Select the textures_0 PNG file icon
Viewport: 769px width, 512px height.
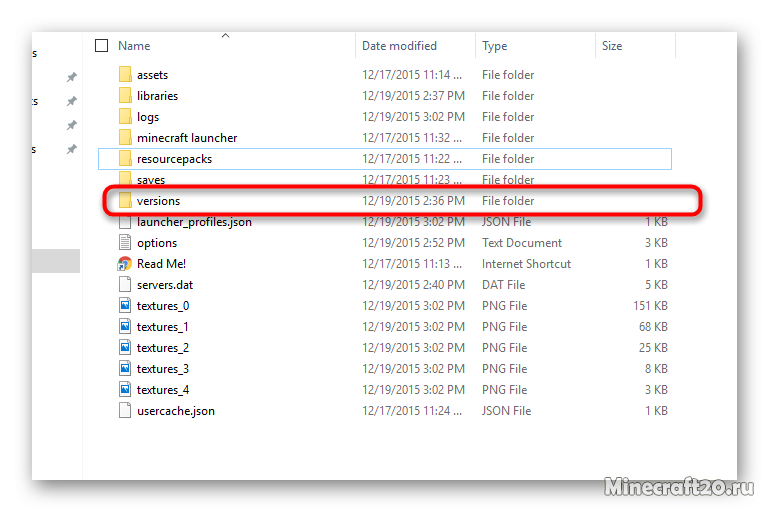[125, 306]
